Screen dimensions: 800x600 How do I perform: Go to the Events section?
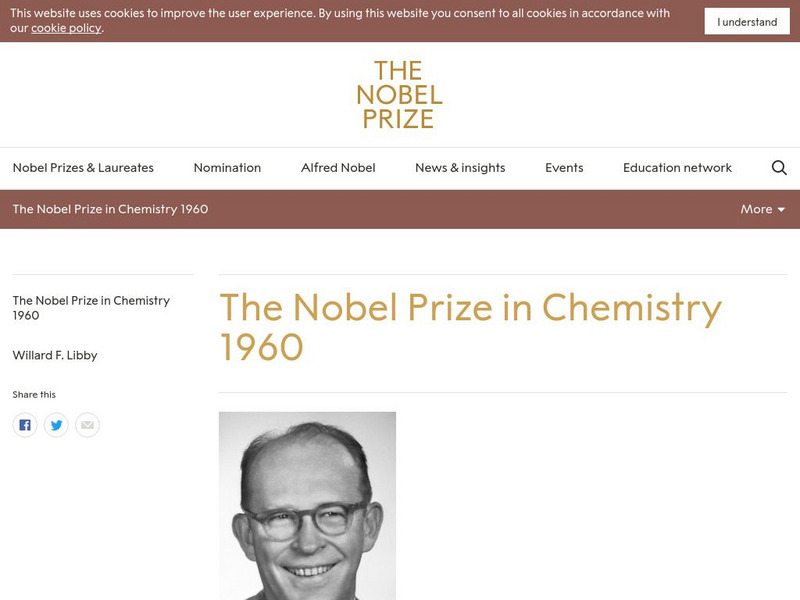[564, 168]
